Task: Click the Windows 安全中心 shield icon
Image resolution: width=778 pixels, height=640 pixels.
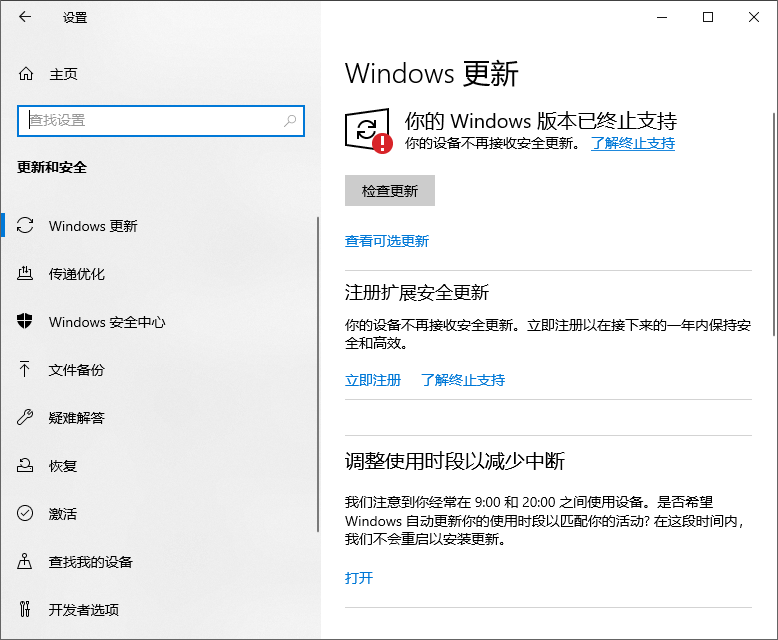Action: tap(25, 321)
